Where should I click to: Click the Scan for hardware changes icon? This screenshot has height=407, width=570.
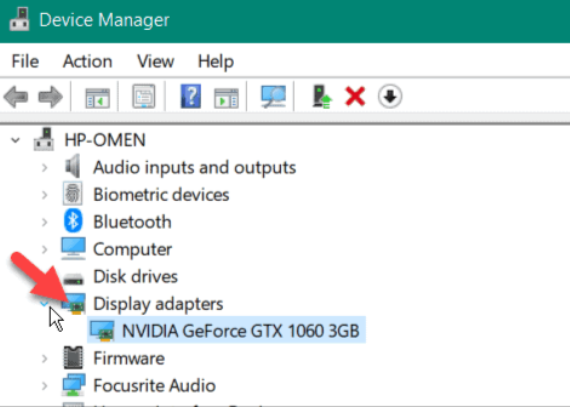pyautogui.click(x=273, y=96)
